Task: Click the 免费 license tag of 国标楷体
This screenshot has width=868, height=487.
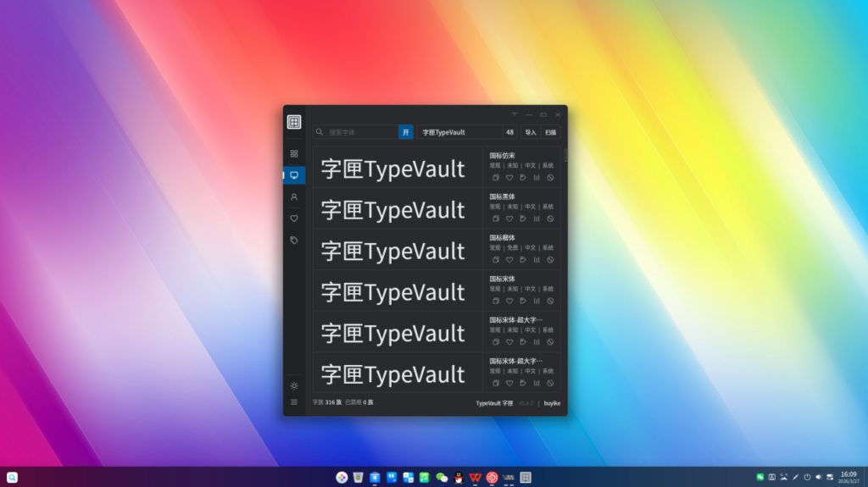Action: point(513,248)
